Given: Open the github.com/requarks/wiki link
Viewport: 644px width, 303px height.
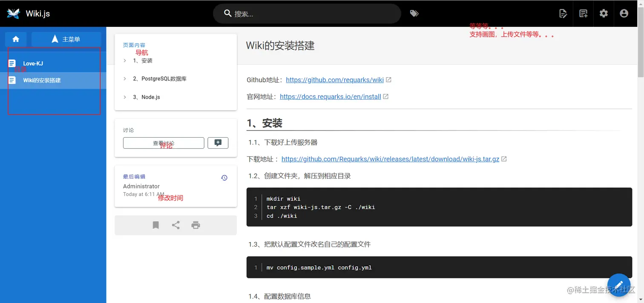Looking at the screenshot, I should 335,80.
